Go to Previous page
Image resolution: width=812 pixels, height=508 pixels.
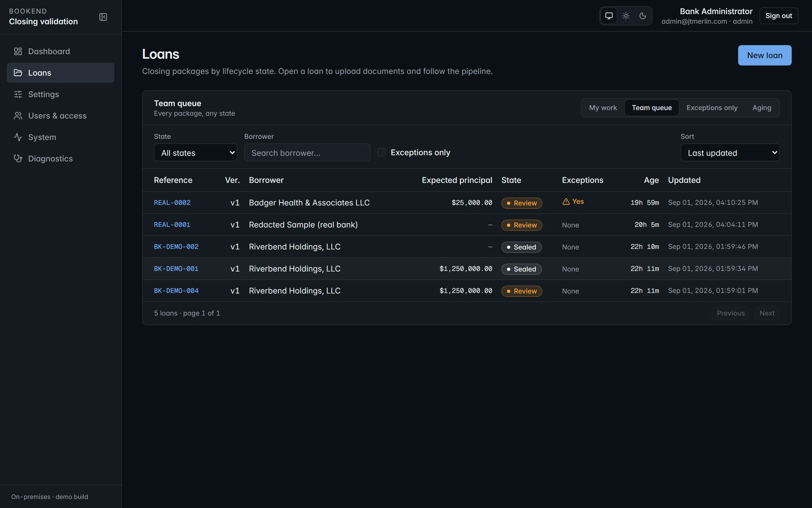731,313
